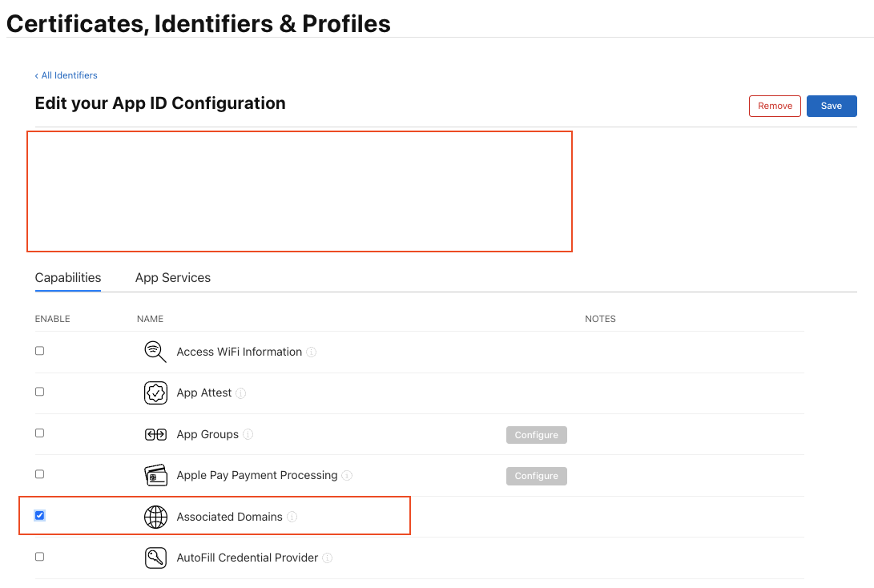874x588 pixels.
Task: Click the AutoFill Credential Provider label
Action: (x=248, y=558)
